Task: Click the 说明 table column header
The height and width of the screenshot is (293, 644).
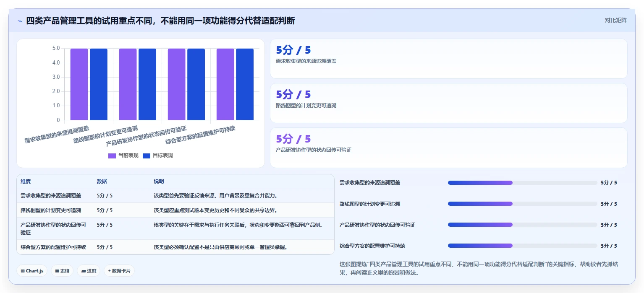Action: click(x=159, y=182)
